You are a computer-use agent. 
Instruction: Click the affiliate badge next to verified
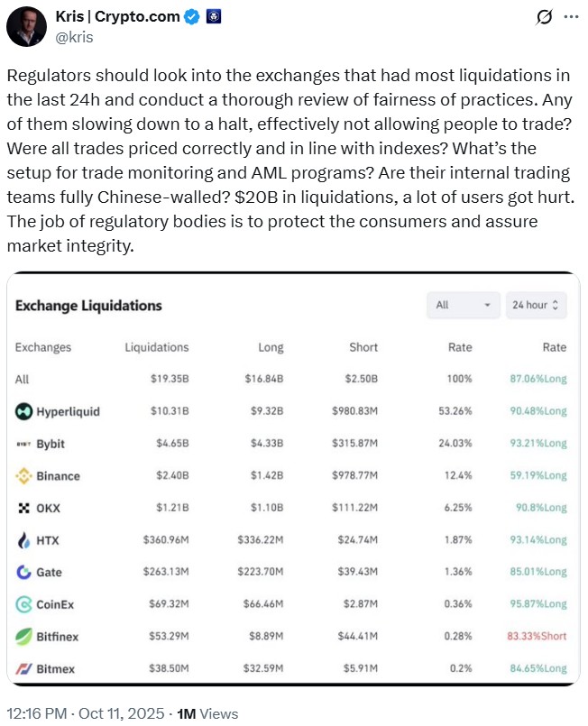[x=214, y=17]
